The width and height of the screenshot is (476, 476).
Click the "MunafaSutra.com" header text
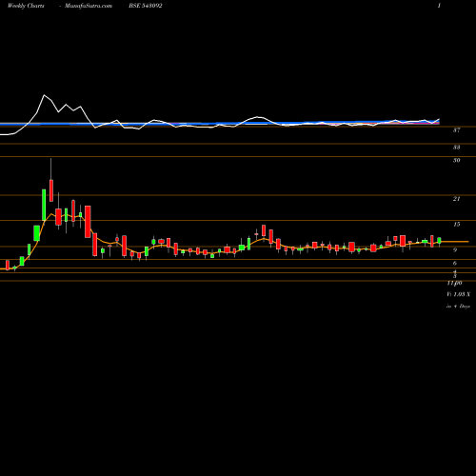point(89,6)
